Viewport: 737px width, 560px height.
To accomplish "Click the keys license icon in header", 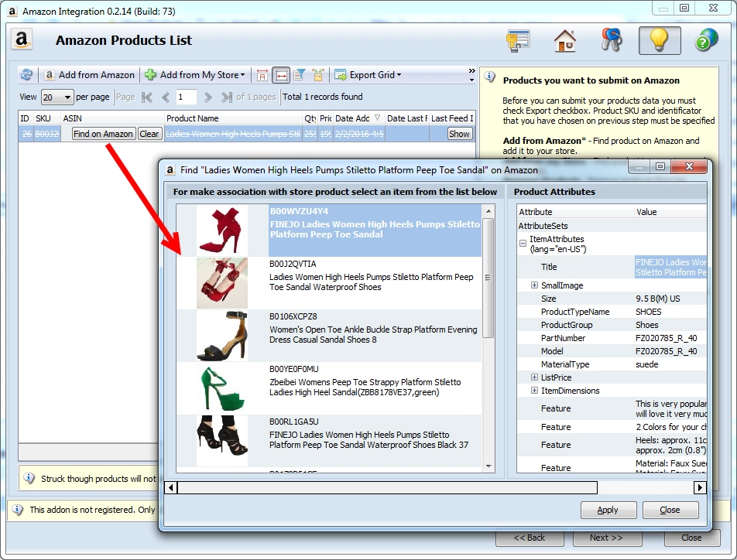I will click(x=612, y=40).
